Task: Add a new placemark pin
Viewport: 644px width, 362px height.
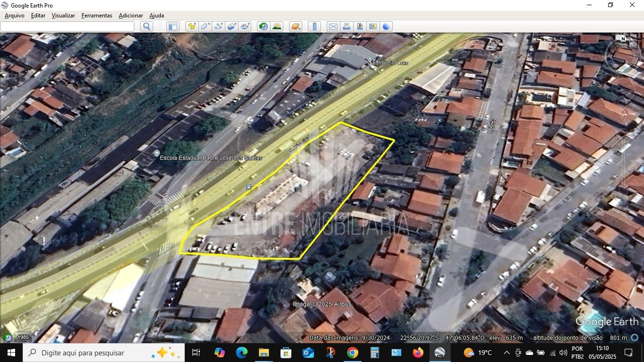Action: (191, 26)
